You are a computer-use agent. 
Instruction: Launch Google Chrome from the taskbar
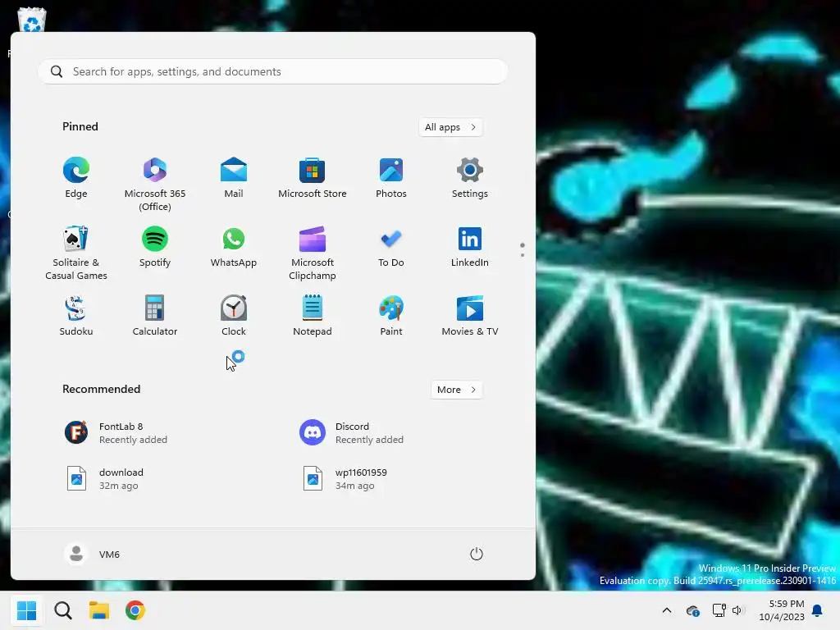135,610
